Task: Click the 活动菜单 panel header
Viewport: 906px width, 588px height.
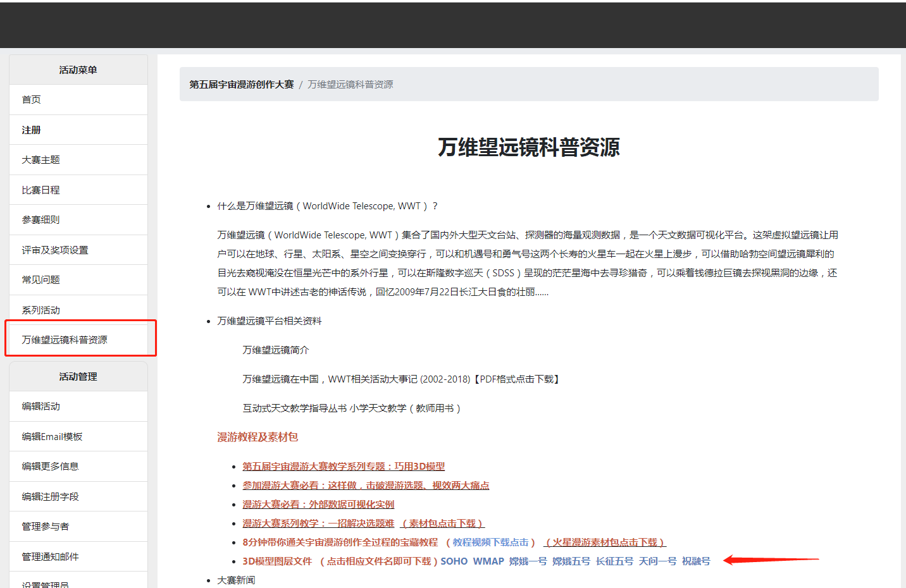Action: (78, 70)
